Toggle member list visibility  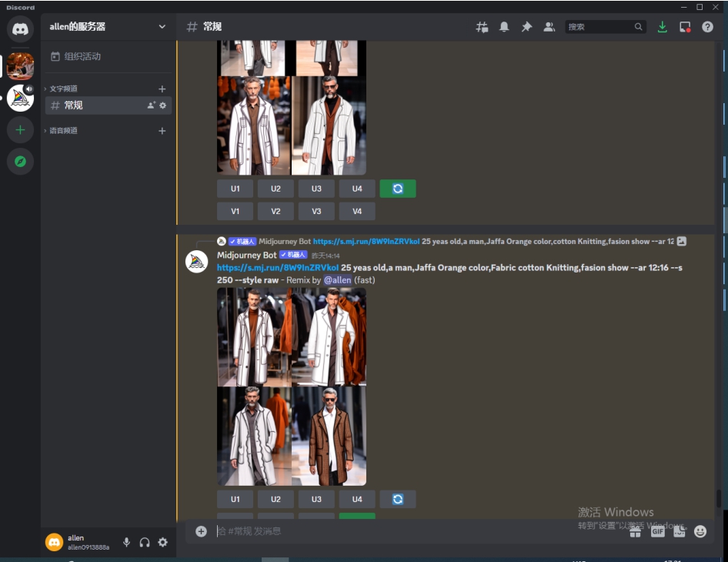click(549, 27)
